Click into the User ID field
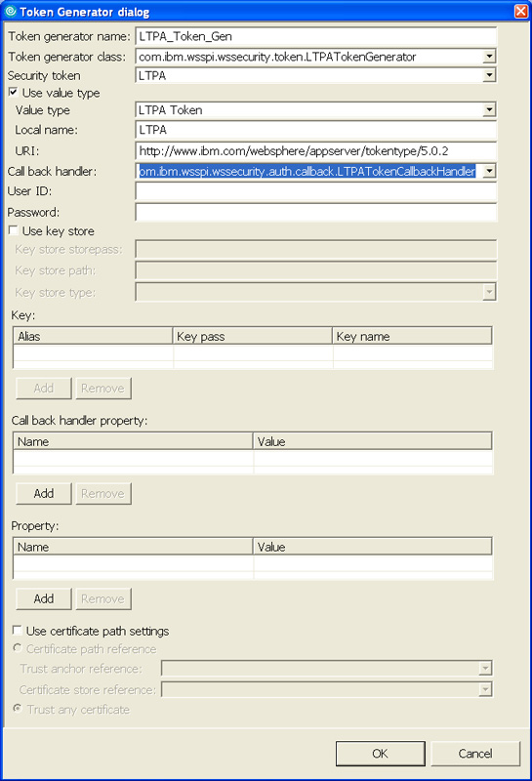The width and height of the screenshot is (532, 781). pyautogui.click(x=316, y=191)
